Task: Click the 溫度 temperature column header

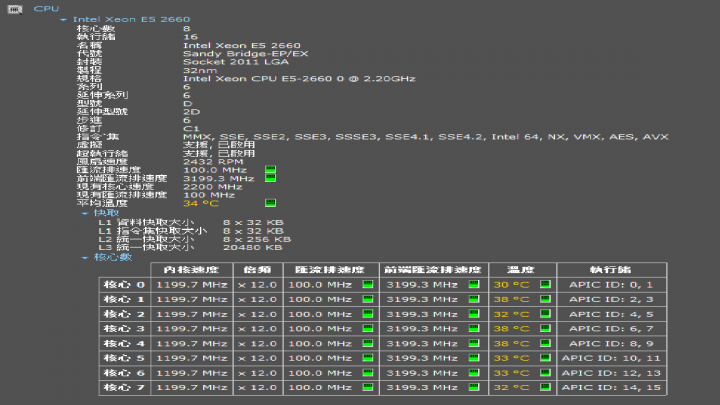Action: click(x=522, y=270)
